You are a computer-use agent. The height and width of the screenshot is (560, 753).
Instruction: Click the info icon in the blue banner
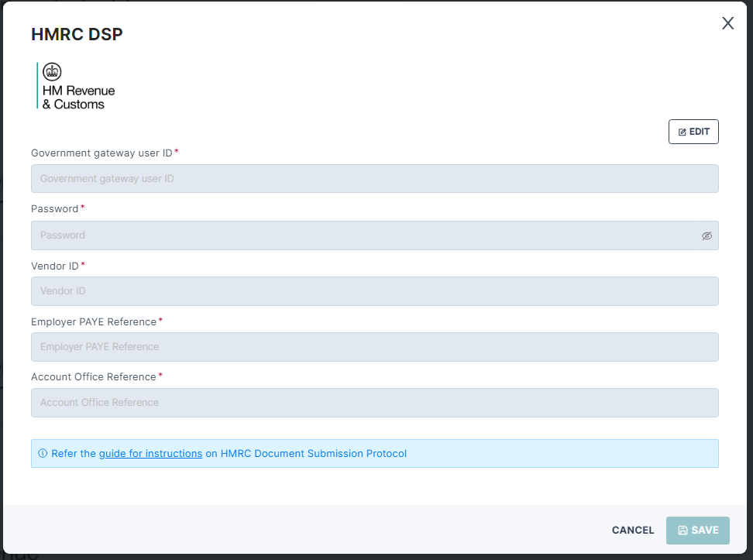(x=43, y=453)
